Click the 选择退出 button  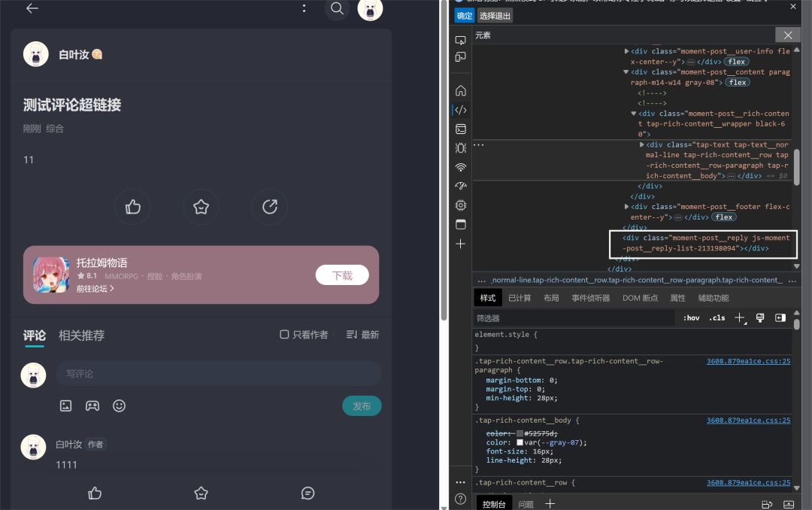(495, 16)
